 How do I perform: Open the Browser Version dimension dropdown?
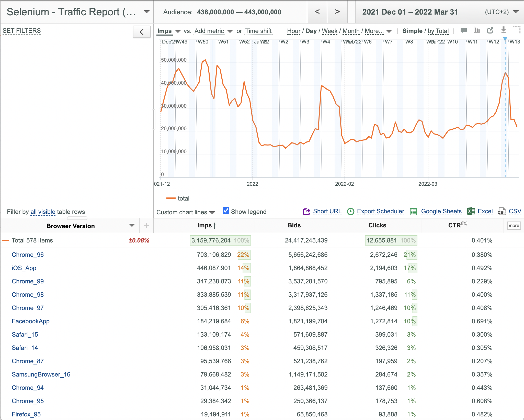(132, 225)
